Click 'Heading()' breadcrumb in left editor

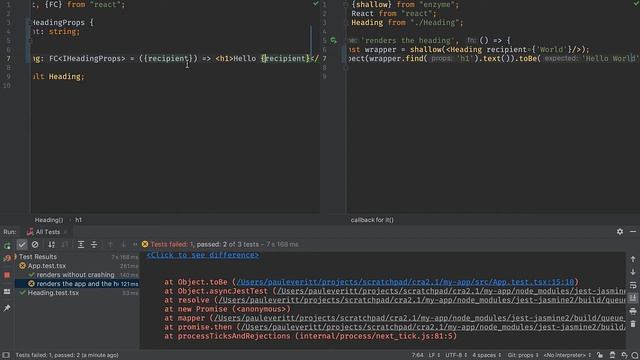(x=49, y=220)
